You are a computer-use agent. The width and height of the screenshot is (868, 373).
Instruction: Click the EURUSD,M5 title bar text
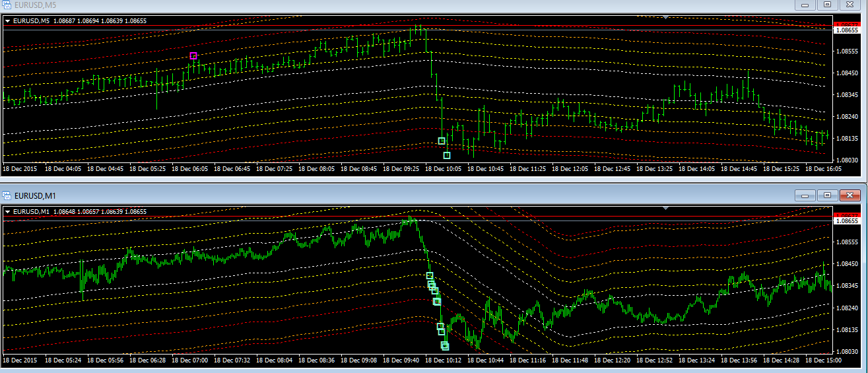click(x=36, y=5)
